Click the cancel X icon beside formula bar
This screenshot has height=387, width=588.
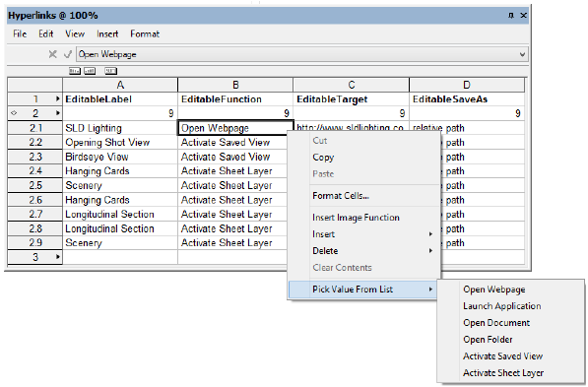coord(52,54)
